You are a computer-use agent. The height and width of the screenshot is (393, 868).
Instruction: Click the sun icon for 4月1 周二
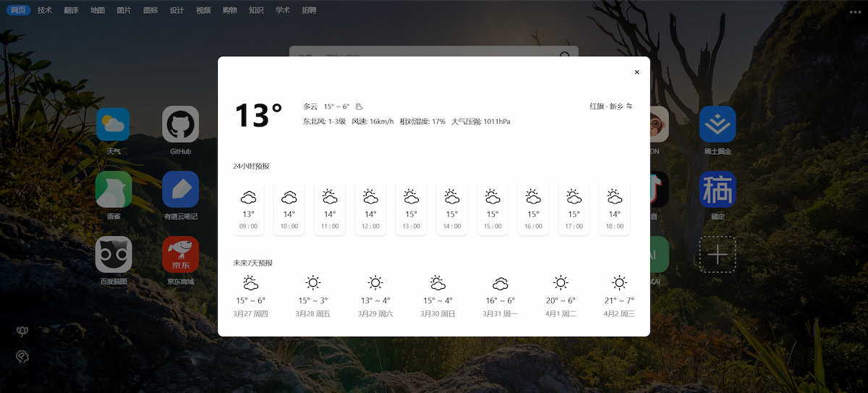pyautogui.click(x=561, y=283)
